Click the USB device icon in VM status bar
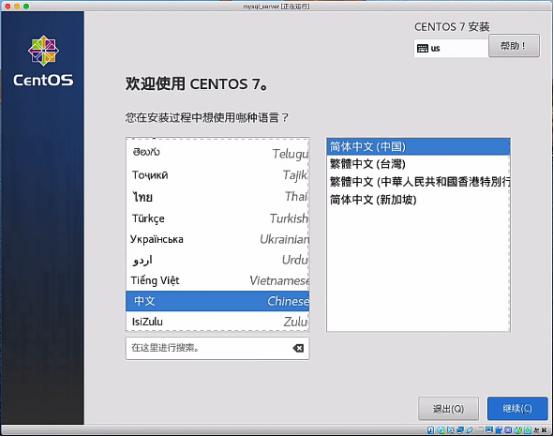This screenshot has width=554, height=437. point(470,430)
